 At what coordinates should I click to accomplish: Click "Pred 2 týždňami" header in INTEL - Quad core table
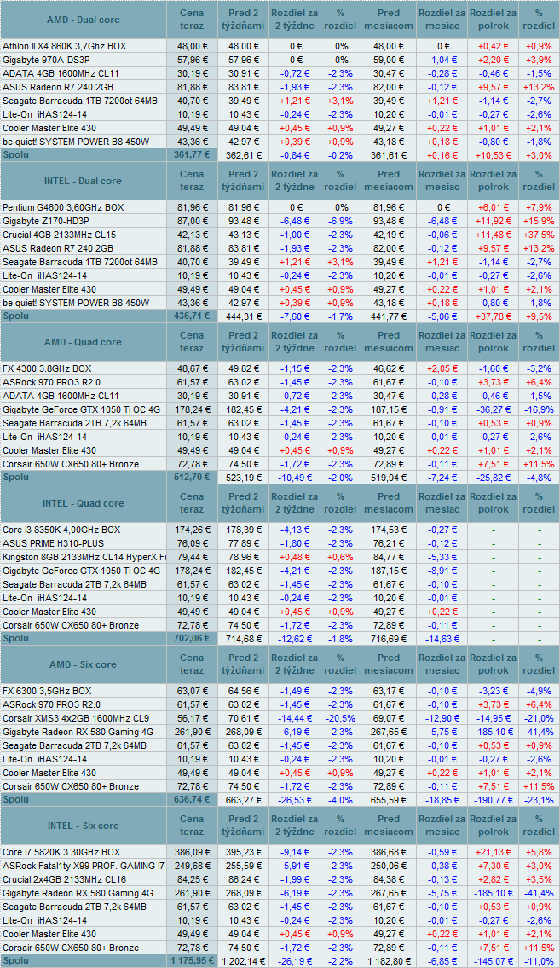click(x=243, y=503)
